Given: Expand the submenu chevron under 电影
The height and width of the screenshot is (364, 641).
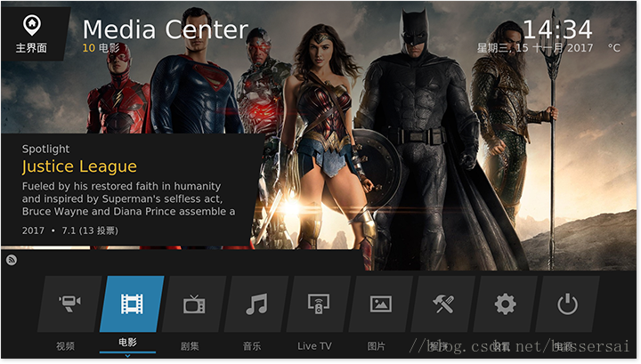Looking at the screenshot, I should click(127, 356).
